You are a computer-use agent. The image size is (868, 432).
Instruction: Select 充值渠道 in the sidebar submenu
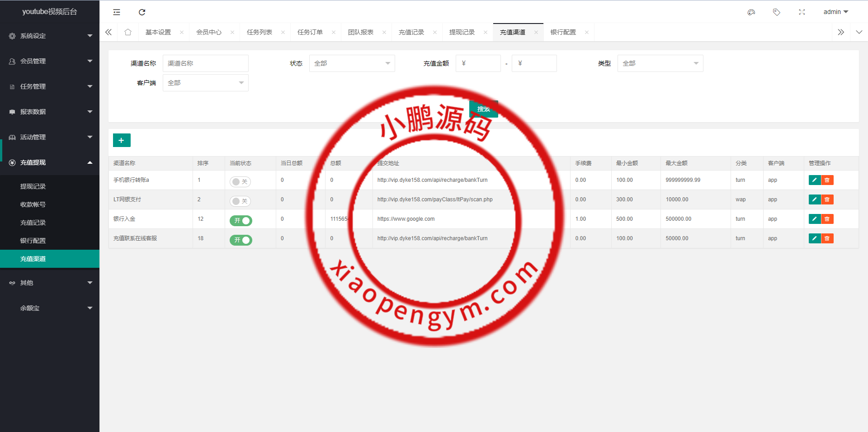pos(50,259)
